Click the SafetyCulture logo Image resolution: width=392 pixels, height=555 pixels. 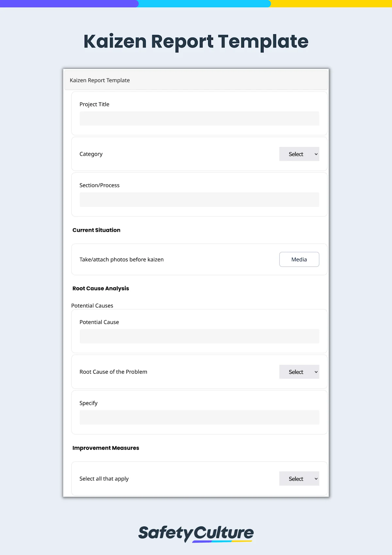coord(196,533)
